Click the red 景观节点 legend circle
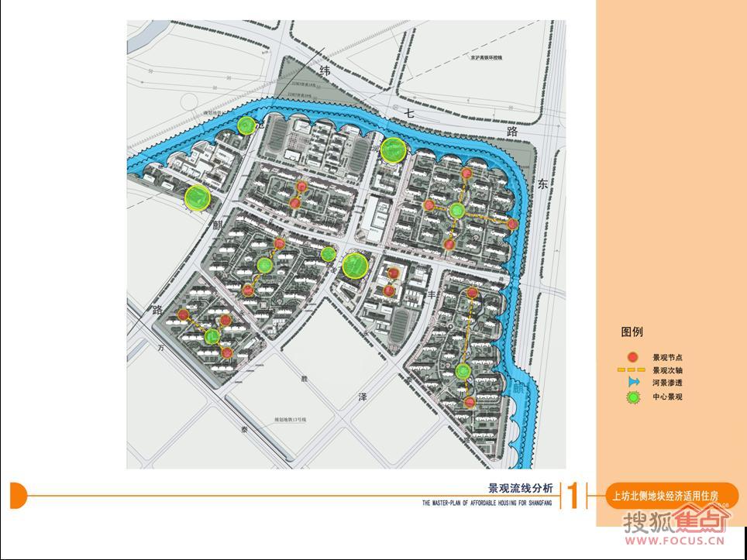The height and width of the screenshot is (560, 747). (x=632, y=357)
